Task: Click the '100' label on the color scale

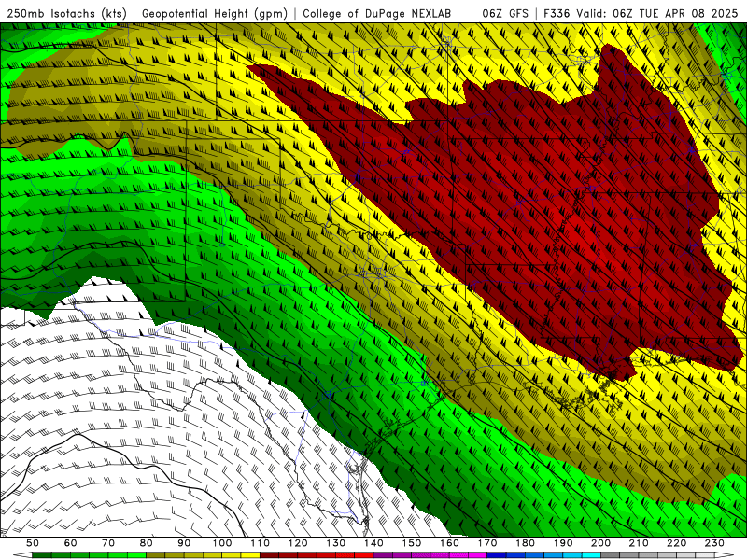Action: tap(221, 543)
